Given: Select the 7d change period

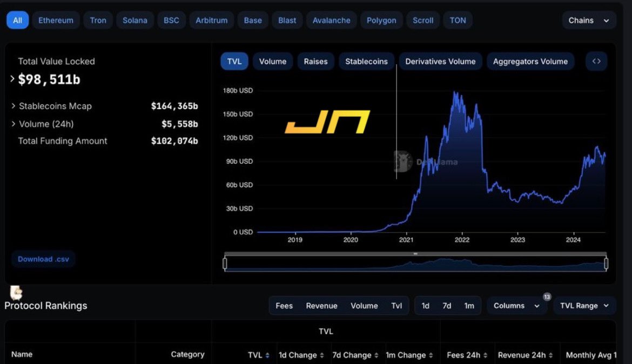Looking at the screenshot, I should (447, 306).
